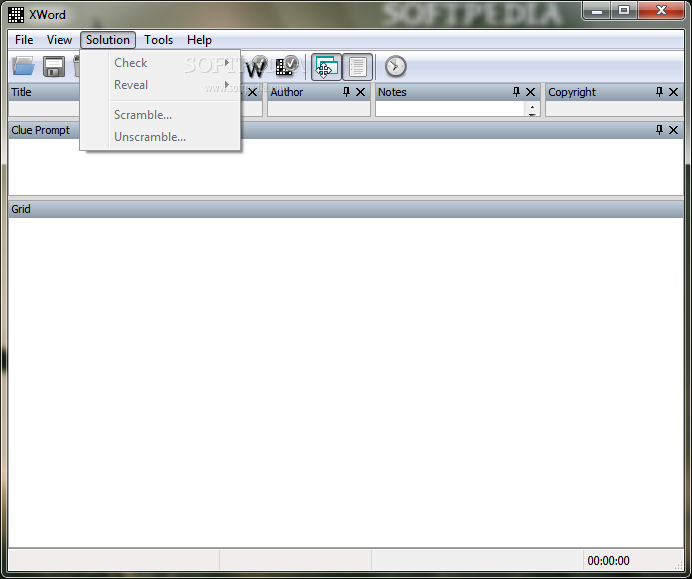Expand the Check submenu
The height and width of the screenshot is (579, 692).
(x=160, y=63)
